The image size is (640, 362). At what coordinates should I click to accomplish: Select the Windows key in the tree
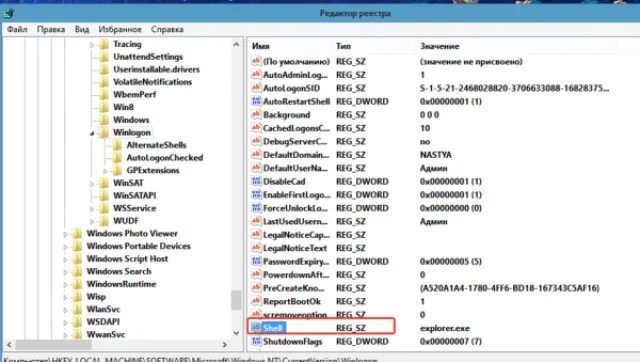131,120
